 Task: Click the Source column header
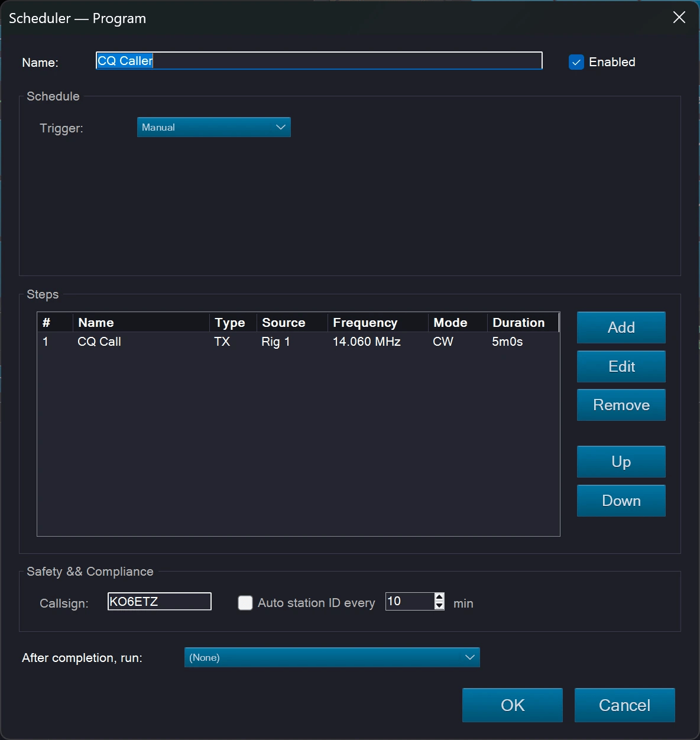pyautogui.click(x=292, y=323)
